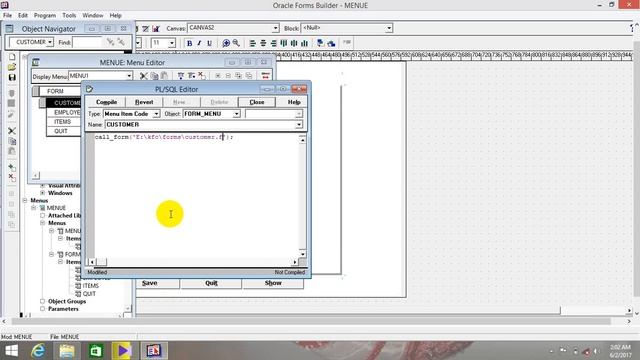Screen dimensions: 640x360
Task: Select Object Groups node in navigator
Action: pyautogui.click(x=67, y=301)
